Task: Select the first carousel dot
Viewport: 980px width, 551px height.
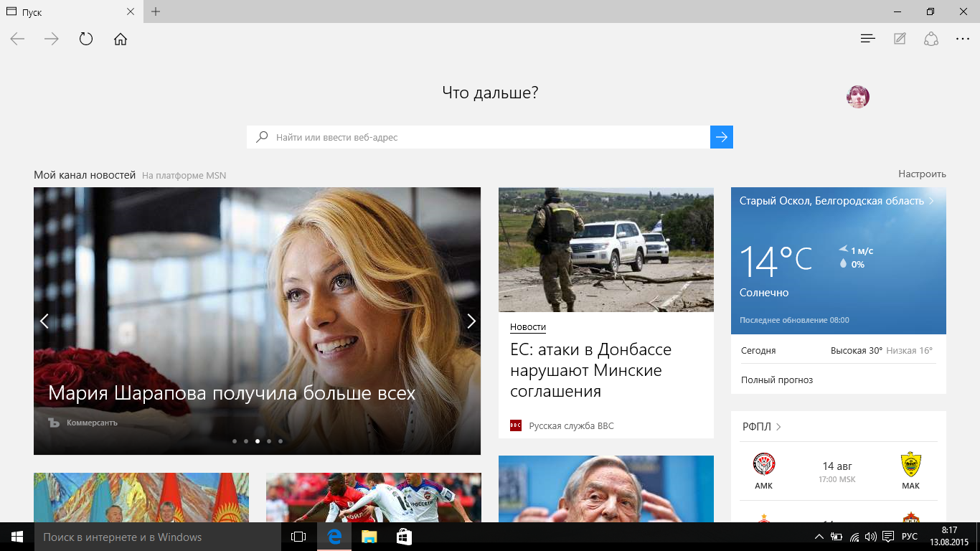Action: [235, 441]
